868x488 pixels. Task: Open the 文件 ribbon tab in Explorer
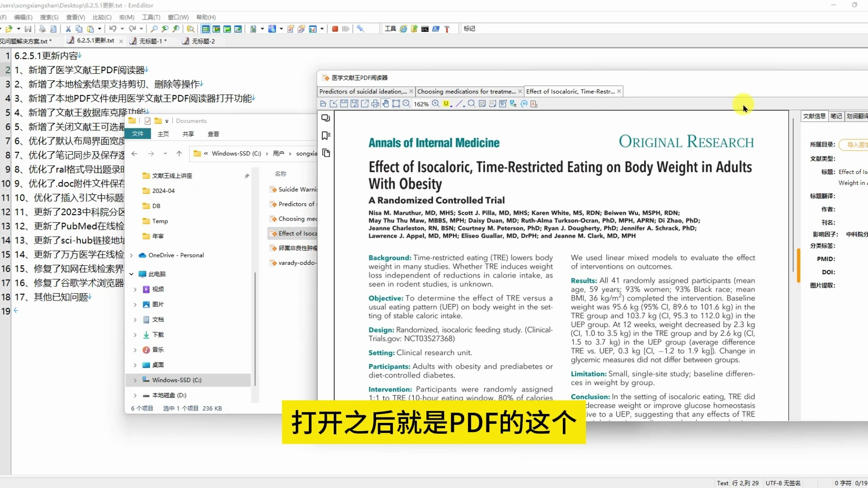(x=138, y=134)
